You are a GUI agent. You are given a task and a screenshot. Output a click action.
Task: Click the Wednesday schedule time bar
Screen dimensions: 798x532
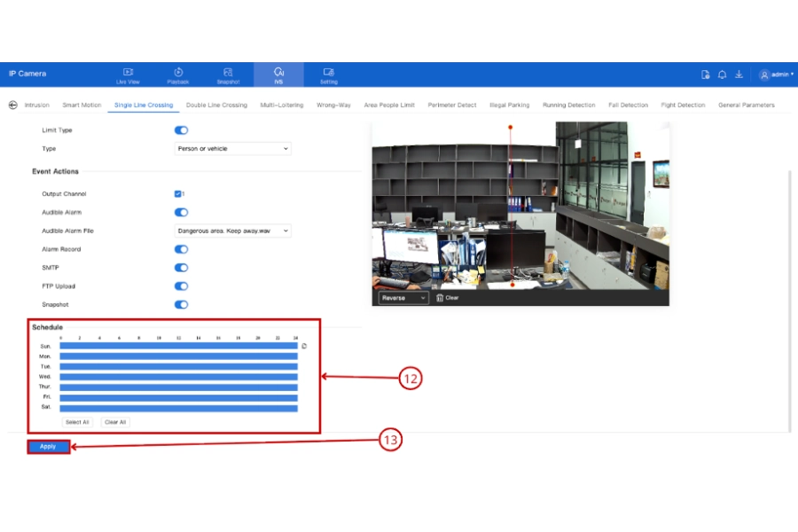[x=178, y=377]
